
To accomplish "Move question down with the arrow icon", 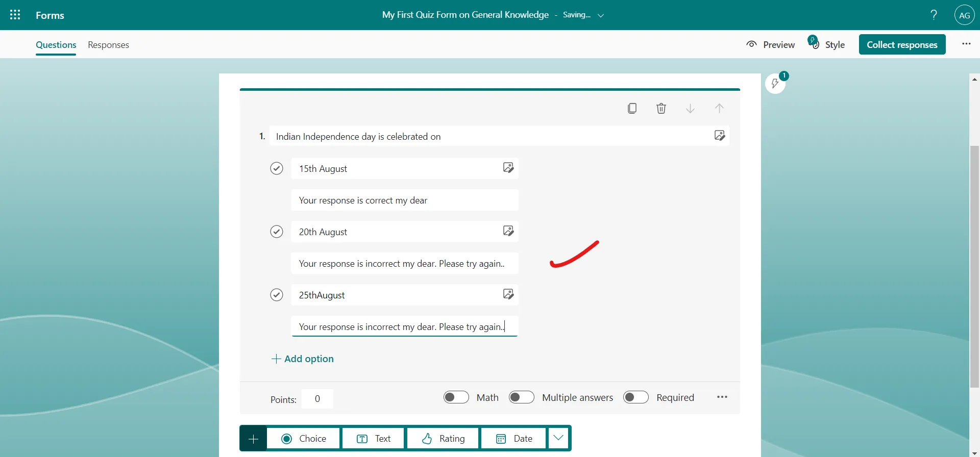I will [690, 108].
